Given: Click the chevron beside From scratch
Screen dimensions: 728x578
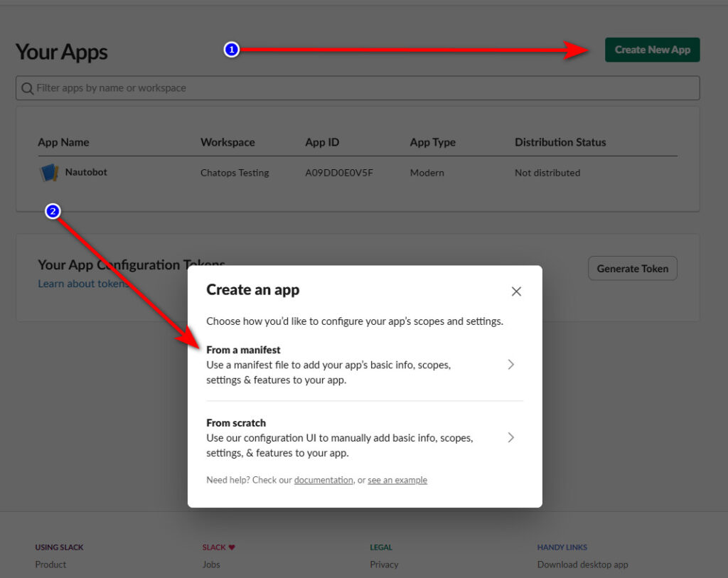Looking at the screenshot, I should [510, 437].
